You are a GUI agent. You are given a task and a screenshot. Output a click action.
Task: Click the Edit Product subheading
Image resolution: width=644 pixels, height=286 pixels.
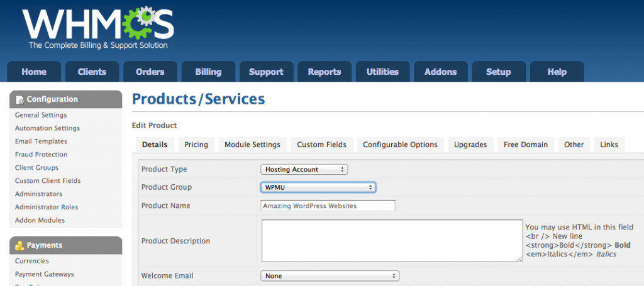coord(155,126)
